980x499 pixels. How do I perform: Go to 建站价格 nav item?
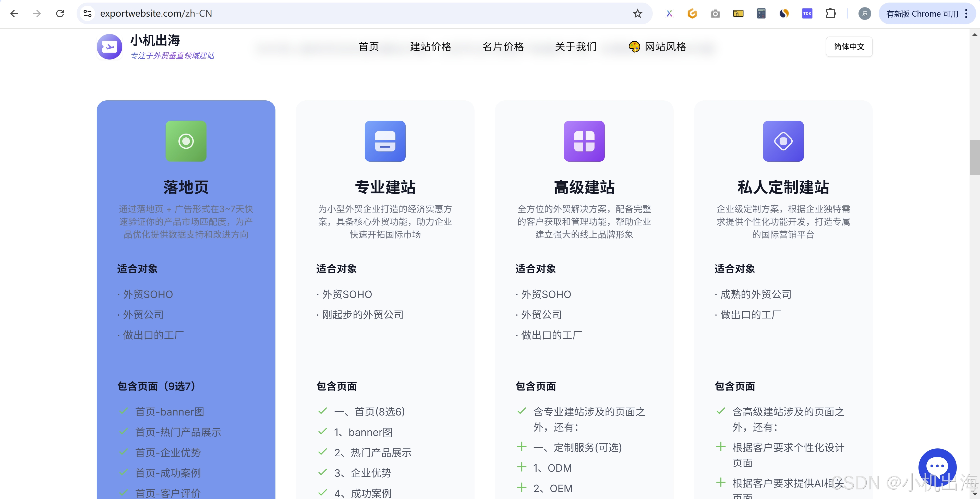click(x=431, y=47)
